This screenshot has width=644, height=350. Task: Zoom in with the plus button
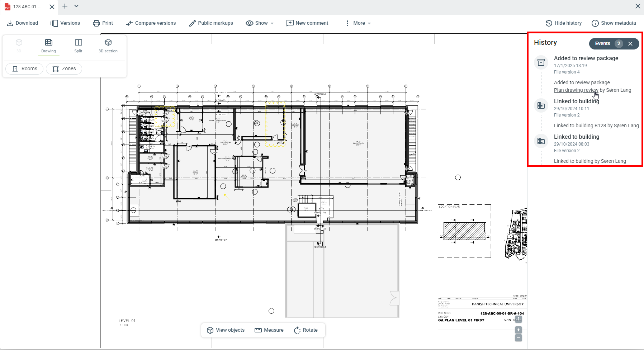point(518,330)
